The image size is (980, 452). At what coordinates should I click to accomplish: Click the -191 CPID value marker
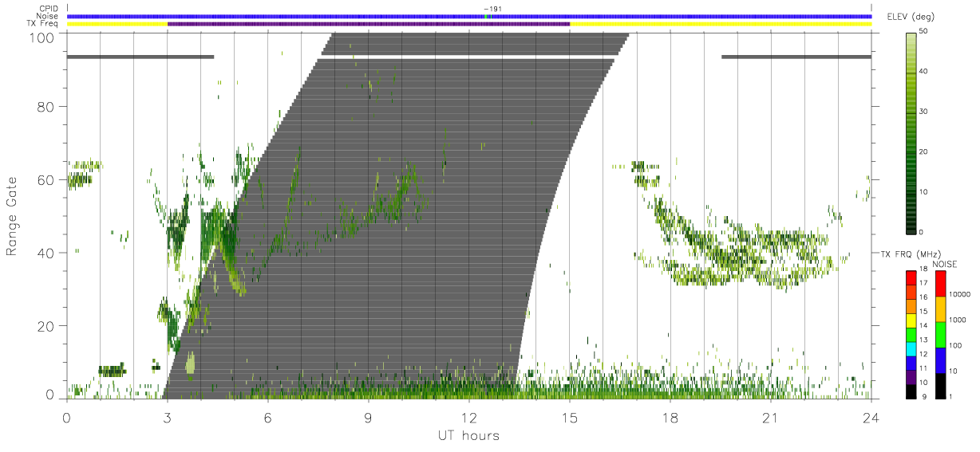492,9
